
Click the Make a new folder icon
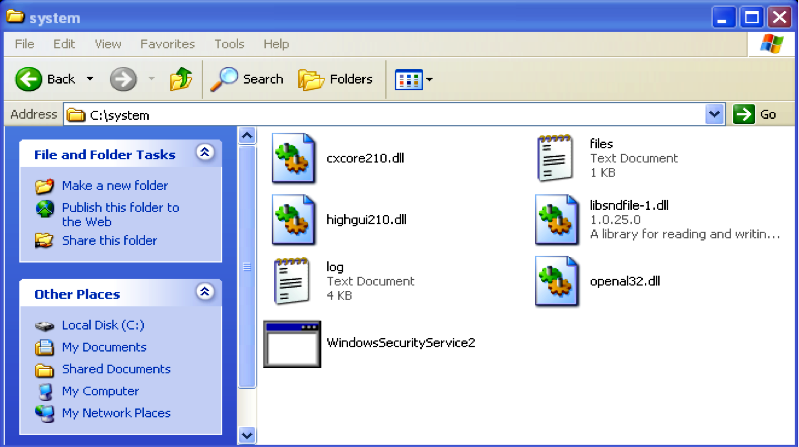tap(44, 186)
